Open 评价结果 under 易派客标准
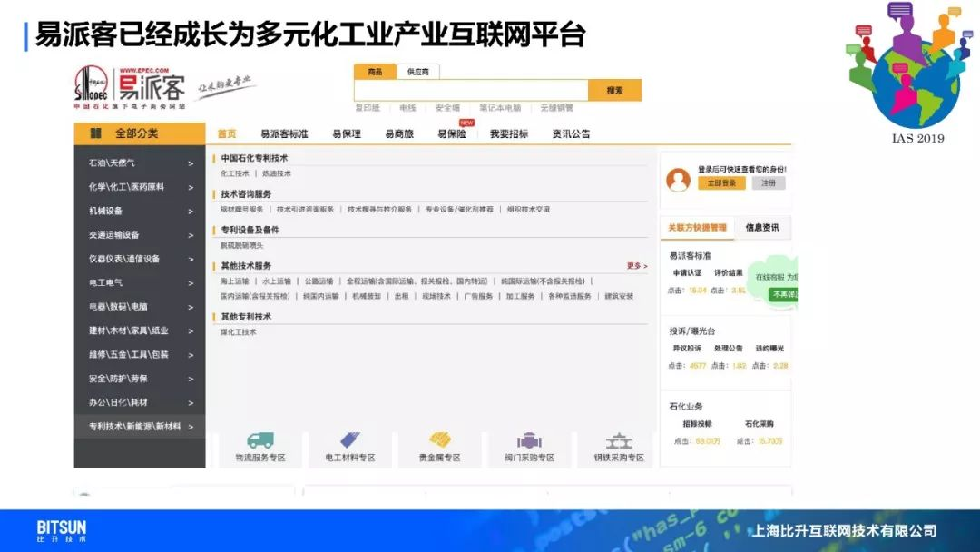The height and width of the screenshot is (552, 980). click(729, 273)
